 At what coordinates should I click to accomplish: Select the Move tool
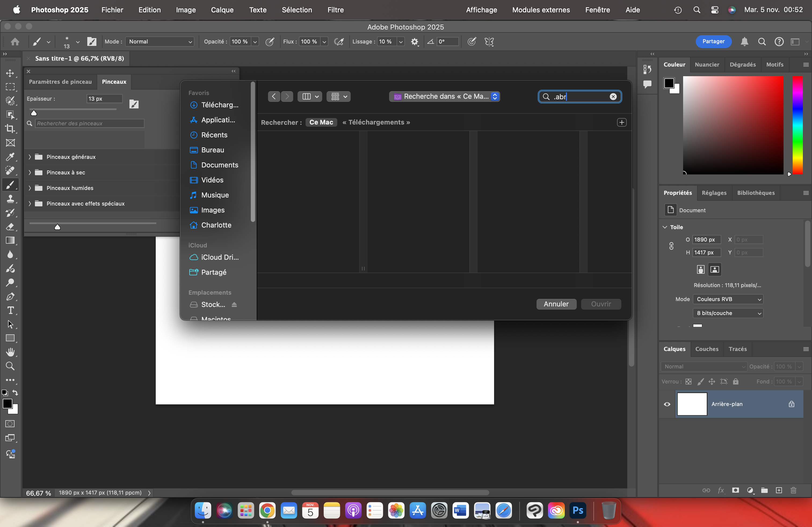pyautogui.click(x=10, y=73)
